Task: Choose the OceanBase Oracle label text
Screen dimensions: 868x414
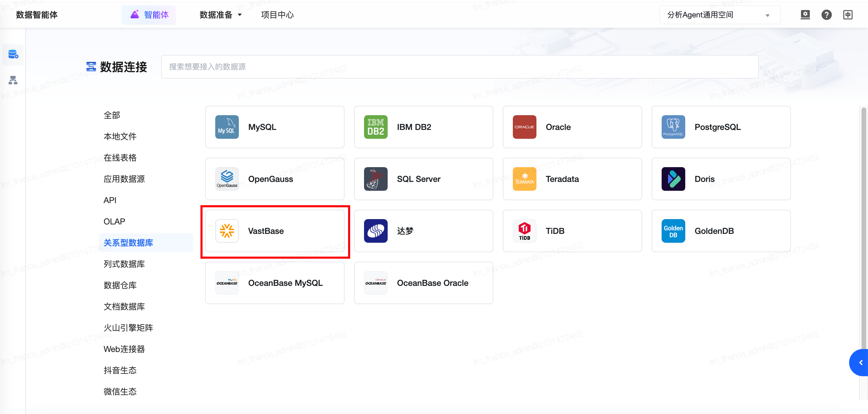Action: 432,283
